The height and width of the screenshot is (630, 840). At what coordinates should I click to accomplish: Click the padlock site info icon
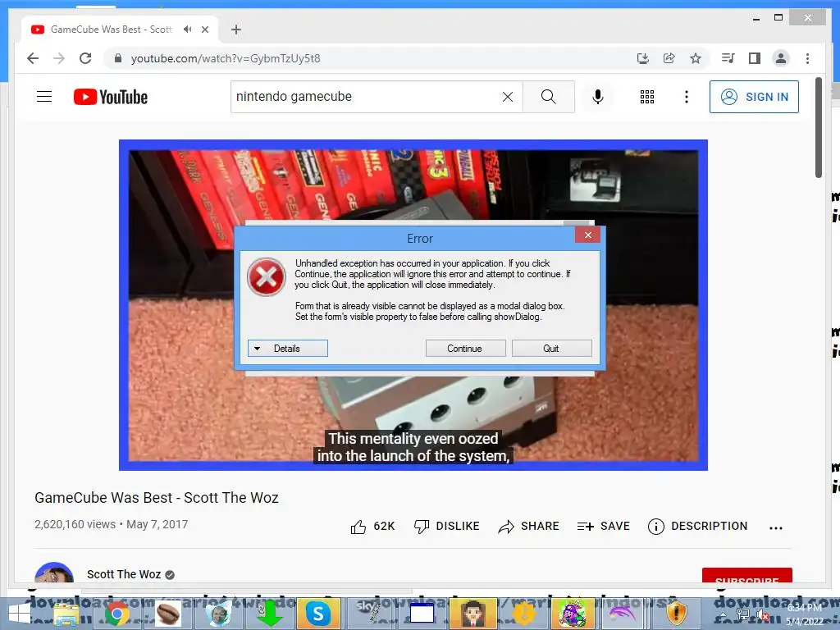pyautogui.click(x=118, y=58)
